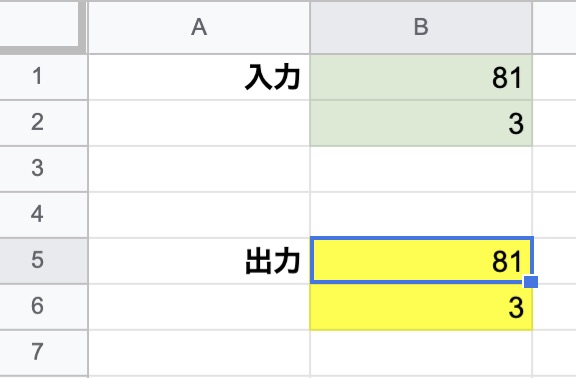Image resolution: width=576 pixels, height=378 pixels.
Task: Select column A header
Action: coord(199,28)
